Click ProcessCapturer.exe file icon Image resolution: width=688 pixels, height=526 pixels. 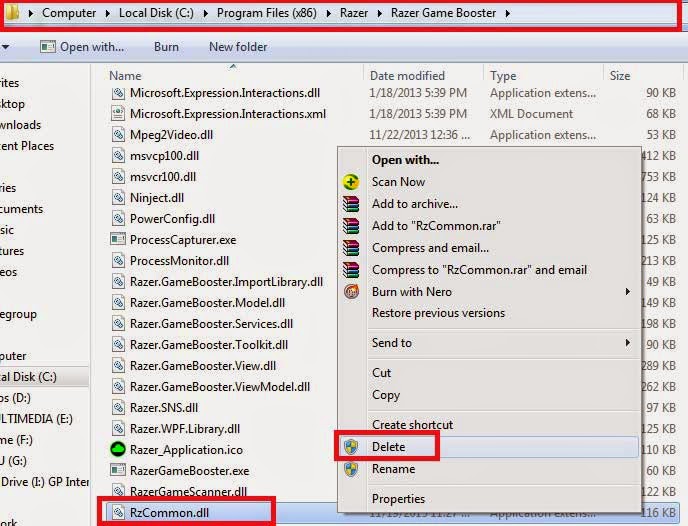[x=118, y=240]
